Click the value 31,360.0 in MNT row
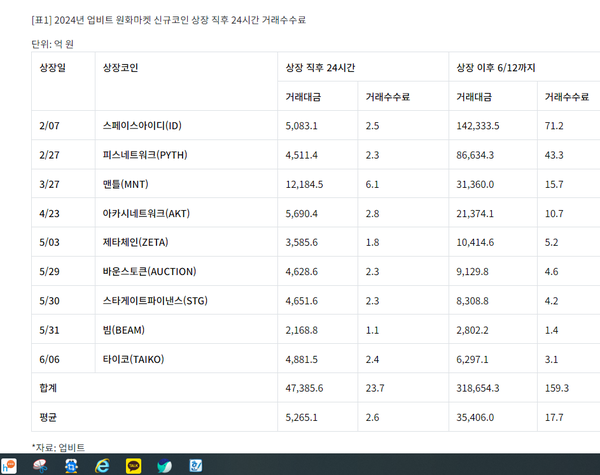The image size is (600, 475). (475, 184)
